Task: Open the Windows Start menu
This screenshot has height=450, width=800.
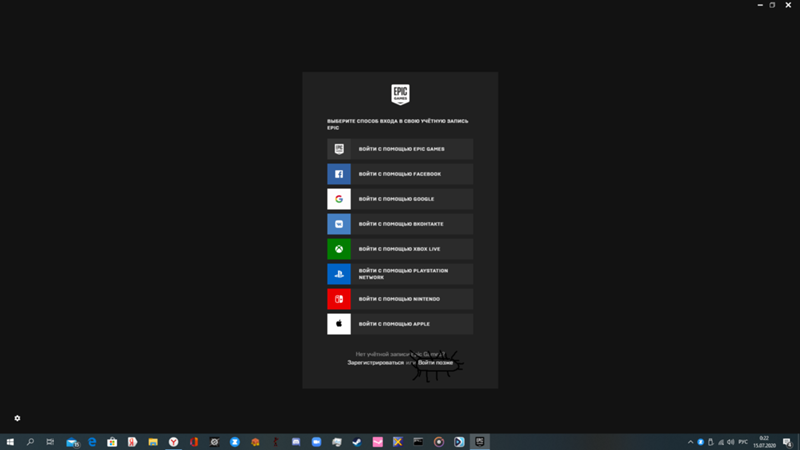Action: click(x=10, y=441)
